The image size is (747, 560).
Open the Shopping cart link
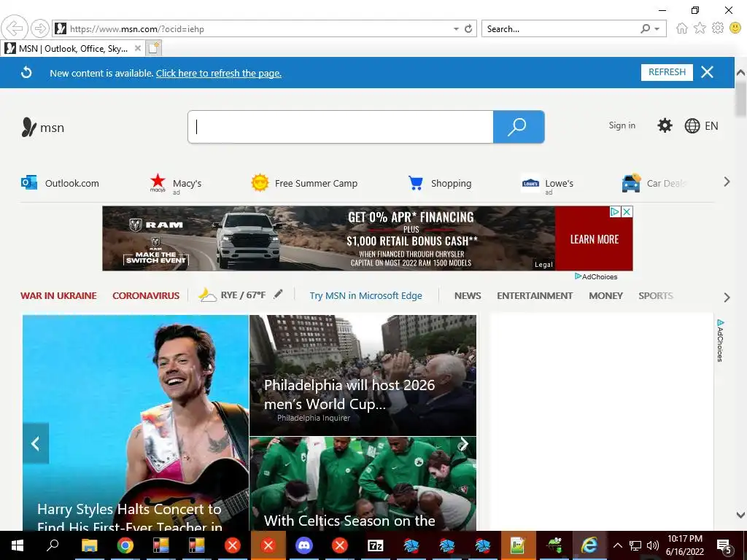coord(440,183)
